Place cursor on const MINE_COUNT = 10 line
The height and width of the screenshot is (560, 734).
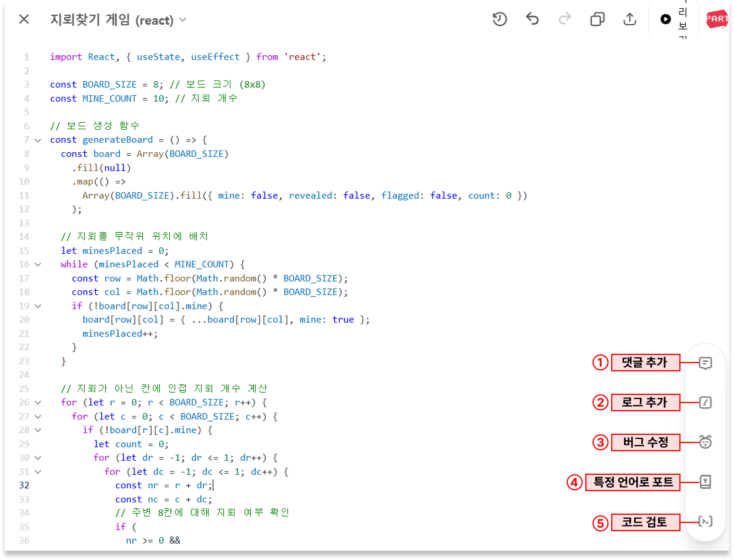coord(144,99)
